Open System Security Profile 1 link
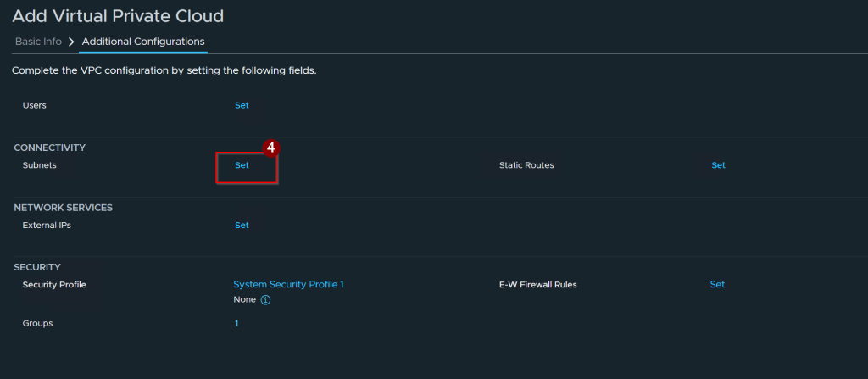This screenshot has height=379, width=868. click(288, 284)
